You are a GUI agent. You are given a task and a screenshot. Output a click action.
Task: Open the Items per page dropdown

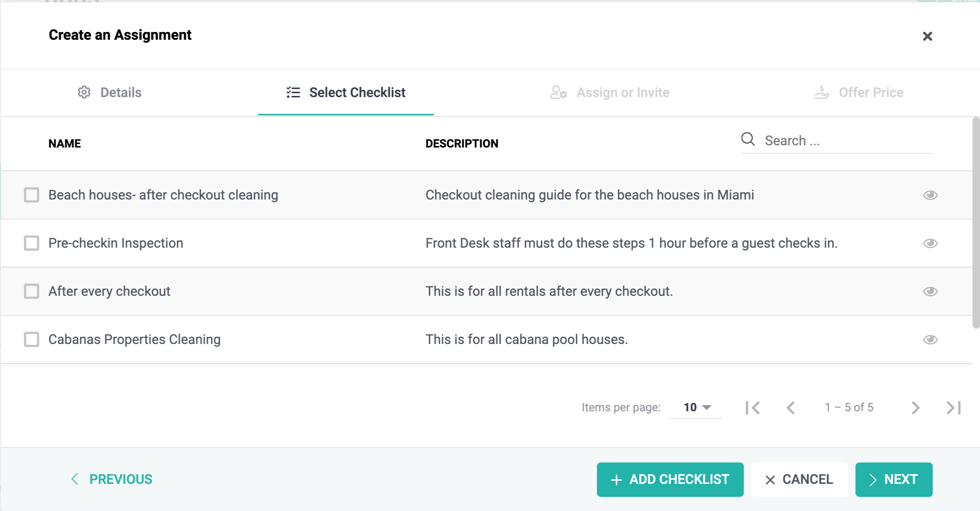pos(695,407)
